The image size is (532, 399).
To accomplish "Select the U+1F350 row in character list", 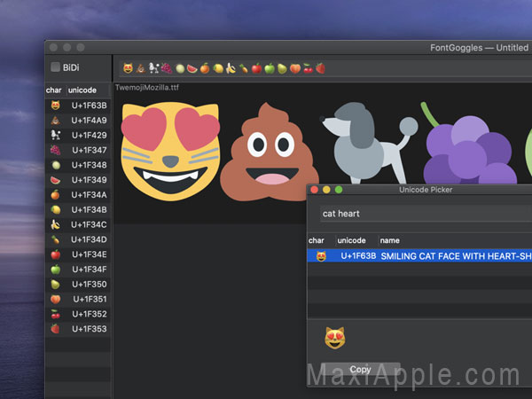I will click(78, 285).
